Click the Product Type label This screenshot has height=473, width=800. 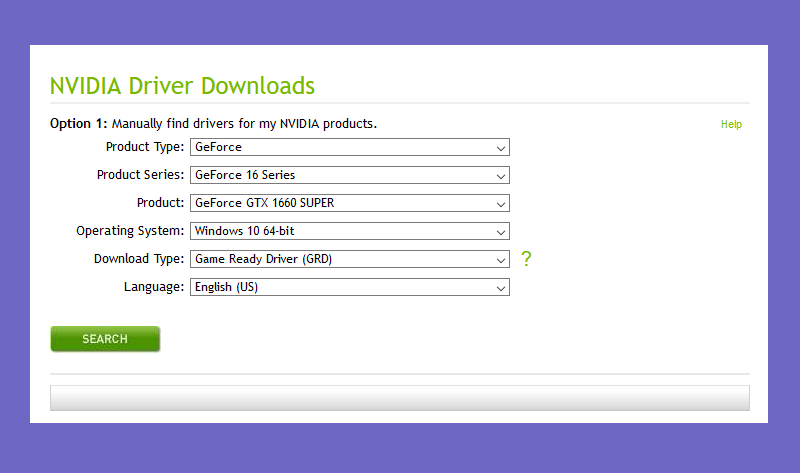tap(145, 147)
